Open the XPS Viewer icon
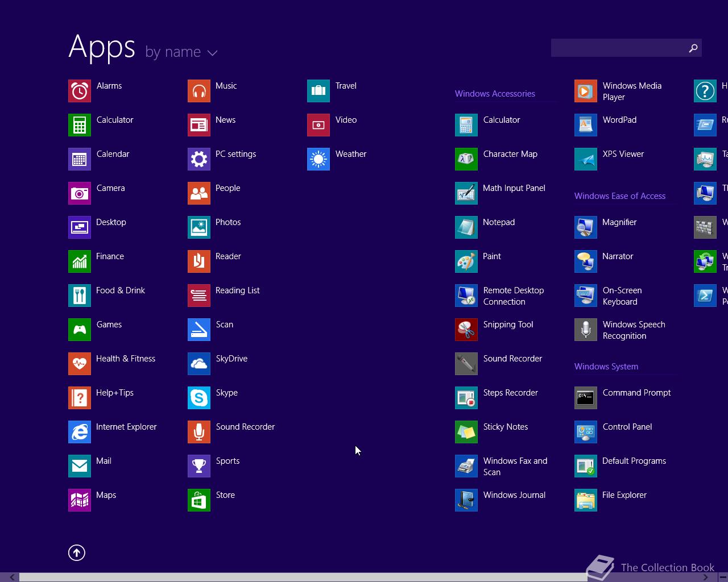Viewport: 728px width, 582px height. 586,159
